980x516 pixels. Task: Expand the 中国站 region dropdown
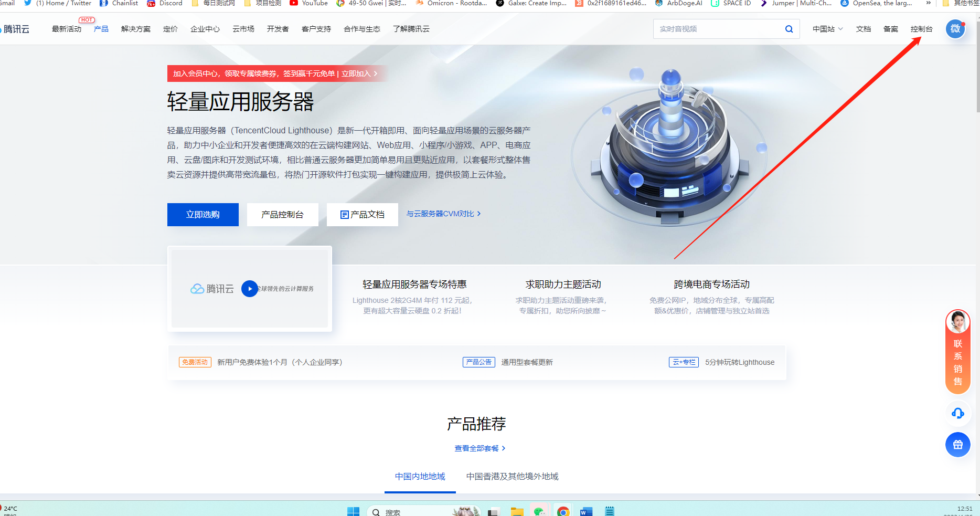(x=827, y=29)
